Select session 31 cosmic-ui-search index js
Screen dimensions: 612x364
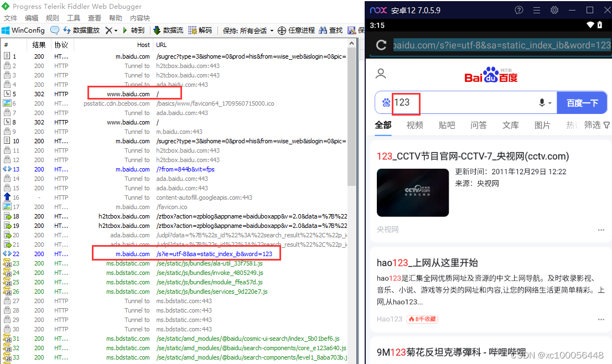point(174,339)
